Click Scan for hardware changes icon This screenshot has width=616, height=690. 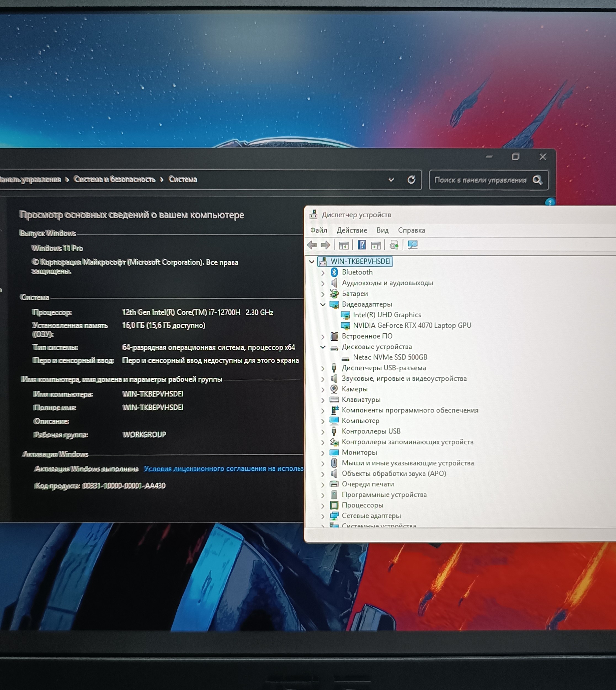tap(413, 245)
